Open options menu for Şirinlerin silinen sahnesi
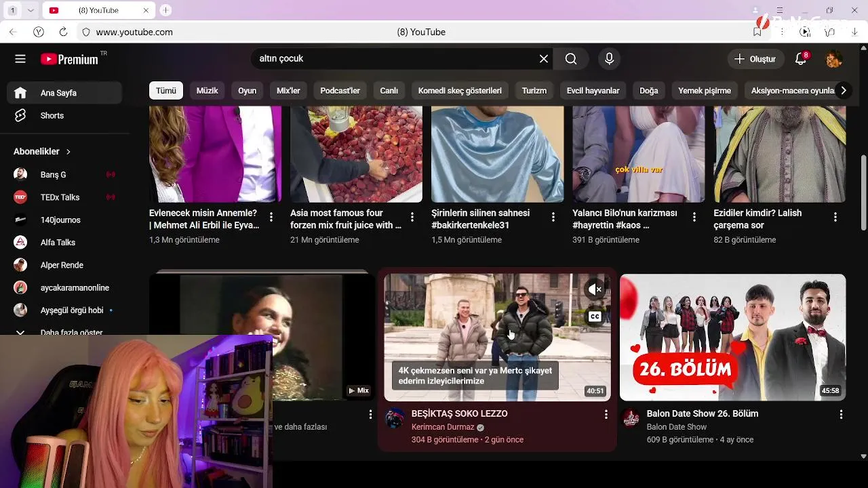This screenshot has height=488, width=868. [553, 217]
